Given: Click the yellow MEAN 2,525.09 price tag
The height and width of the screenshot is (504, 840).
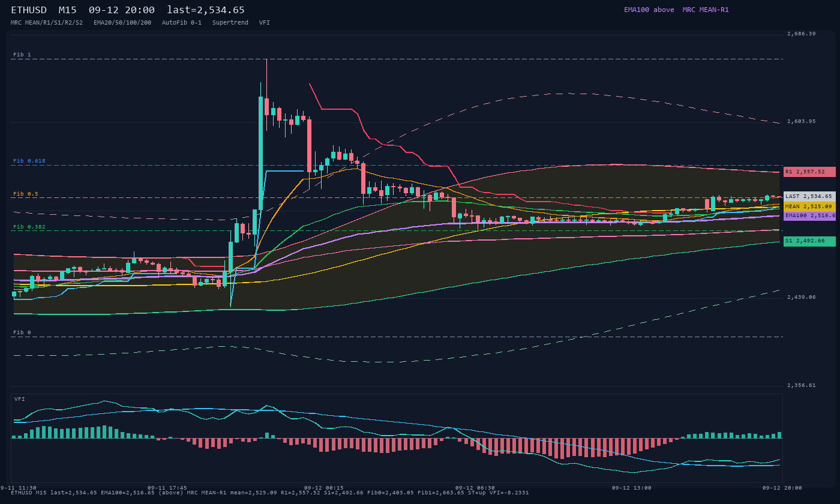Looking at the screenshot, I should coord(809,206).
